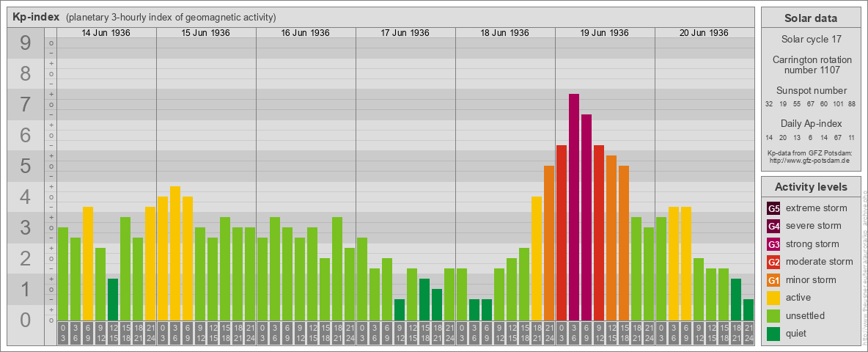Click the red 0-3 bar on 19 Jun
This screenshot has height=352, width=868.
coord(562,233)
